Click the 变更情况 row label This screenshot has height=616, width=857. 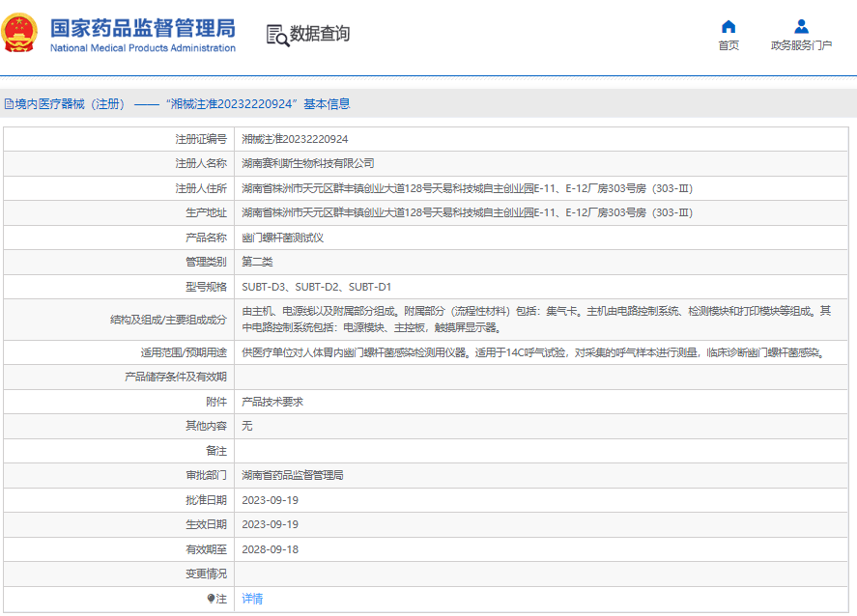click(x=206, y=574)
